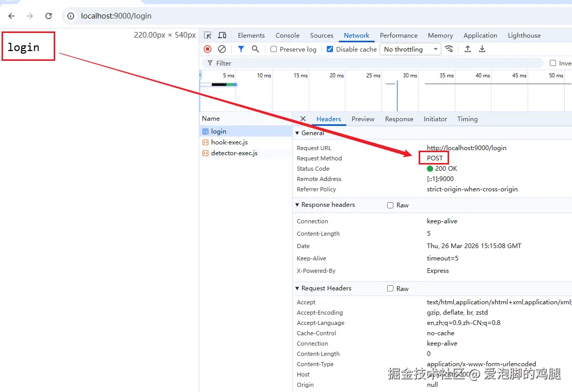The width and height of the screenshot is (572, 392).
Task: Uncheck the Disable cache checkbox
Action: coord(330,50)
